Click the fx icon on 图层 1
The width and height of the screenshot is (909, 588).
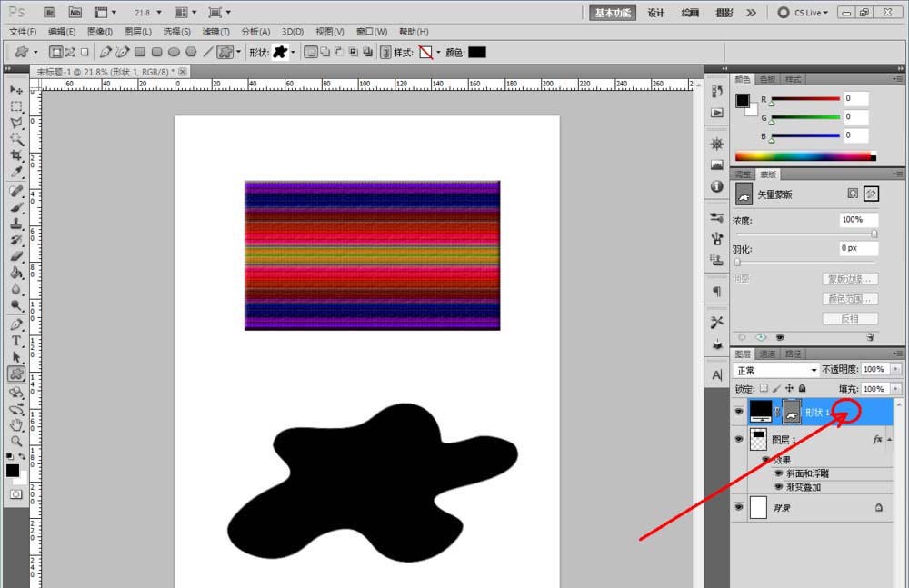click(x=877, y=440)
